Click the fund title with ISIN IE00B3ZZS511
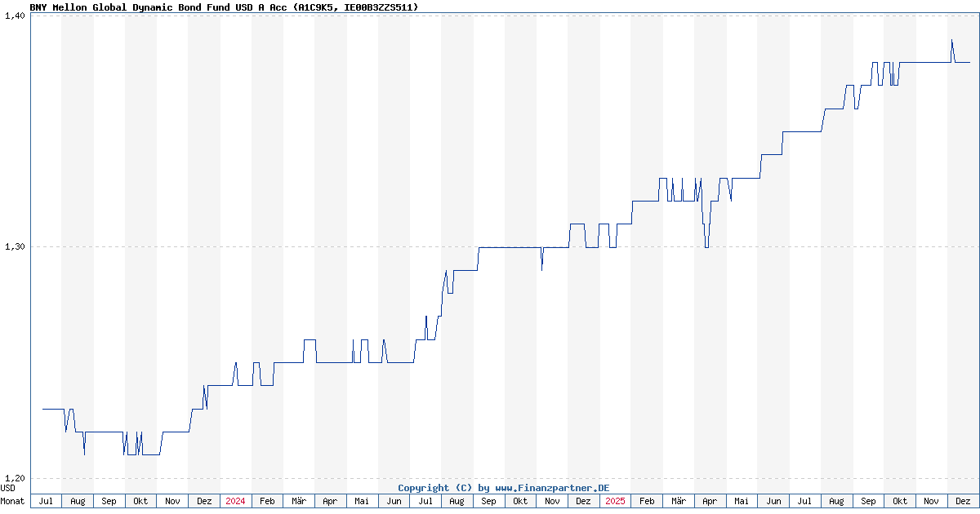Viewport: 980px width, 514px height. (223, 7)
